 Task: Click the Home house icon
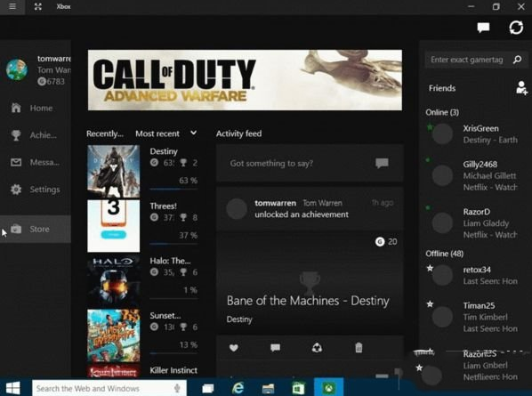16,108
